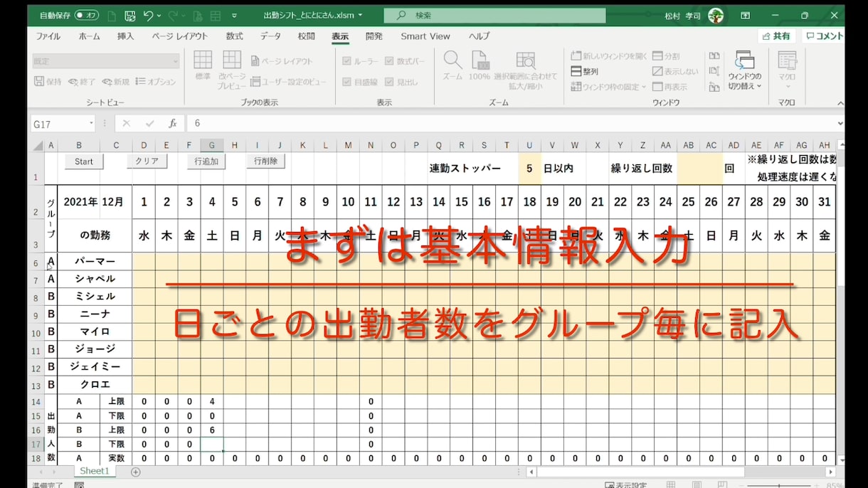Open the ページ レイアウト tab
The image size is (868, 488).
tap(179, 36)
